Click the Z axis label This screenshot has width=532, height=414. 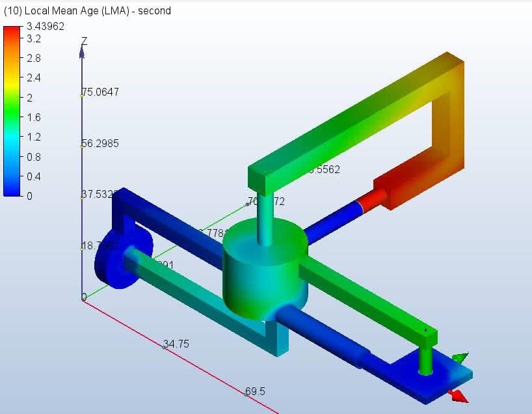coord(84,41)
